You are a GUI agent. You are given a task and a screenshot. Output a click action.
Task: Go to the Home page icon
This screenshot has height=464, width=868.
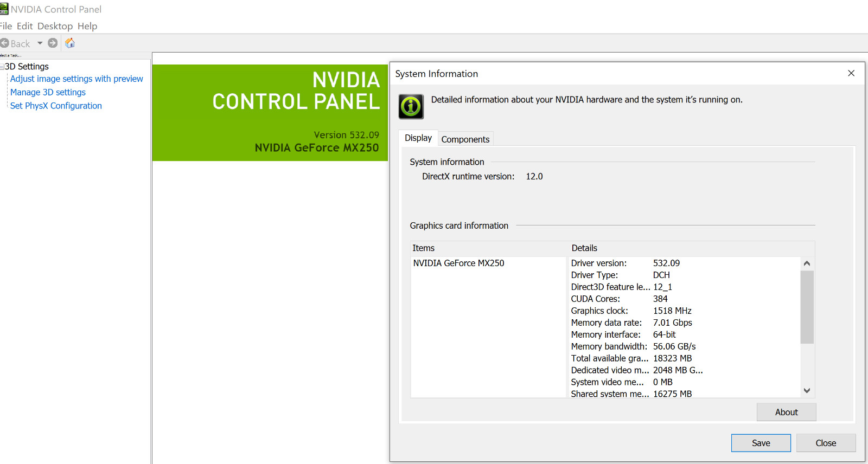pyautogui.click(x=70, y=43)
